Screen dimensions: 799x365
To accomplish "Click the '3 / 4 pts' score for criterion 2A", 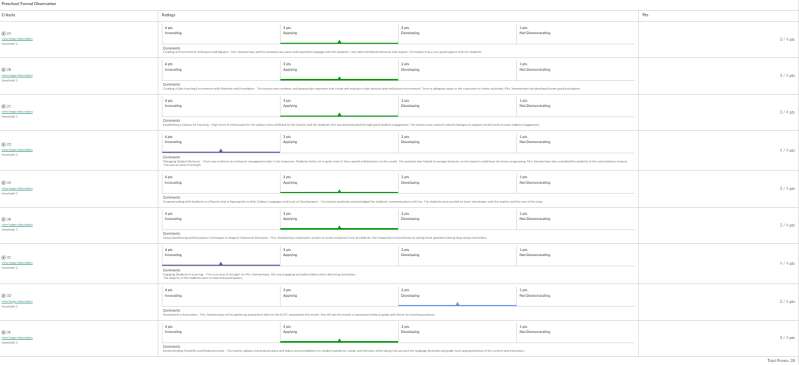I will [787, 39].
